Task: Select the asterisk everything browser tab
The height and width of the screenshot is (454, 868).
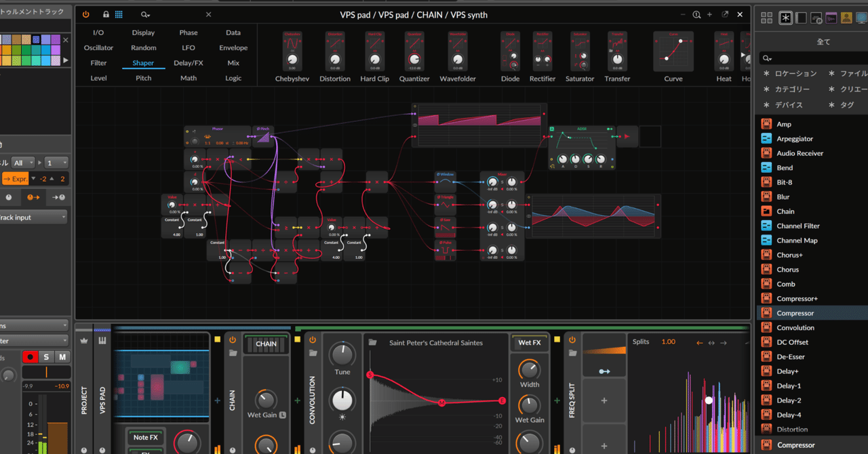Action: pos(786,18)
